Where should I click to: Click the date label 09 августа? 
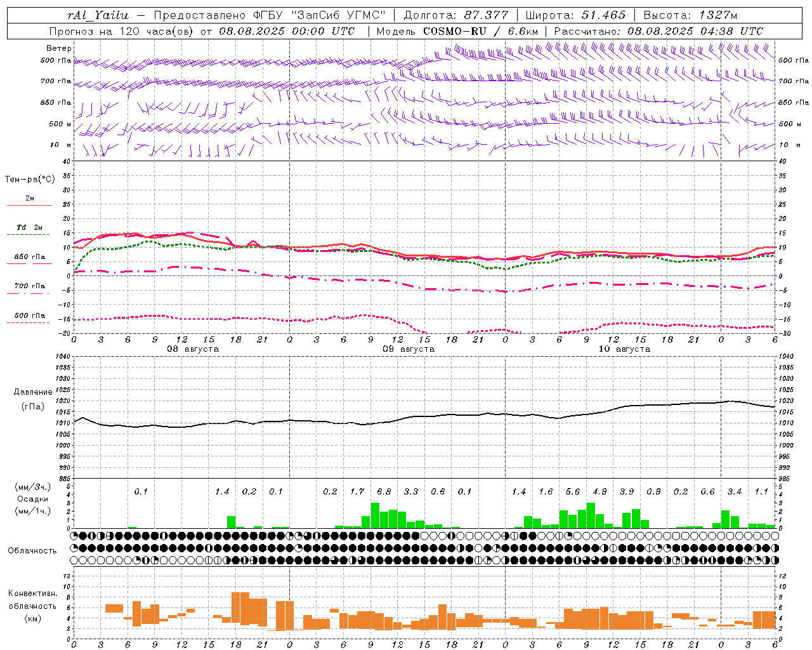[409, 348]
